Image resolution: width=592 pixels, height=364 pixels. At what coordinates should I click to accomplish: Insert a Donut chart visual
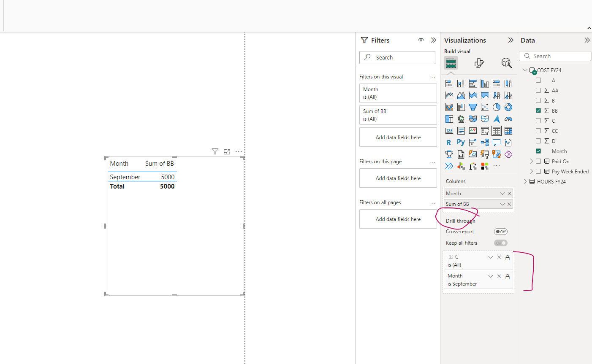508,107
